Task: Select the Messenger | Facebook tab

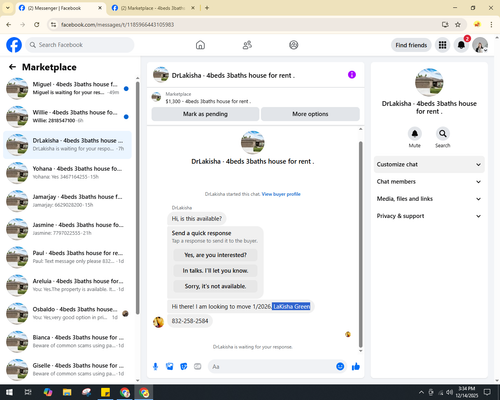Action: click(x=60, y=8)
